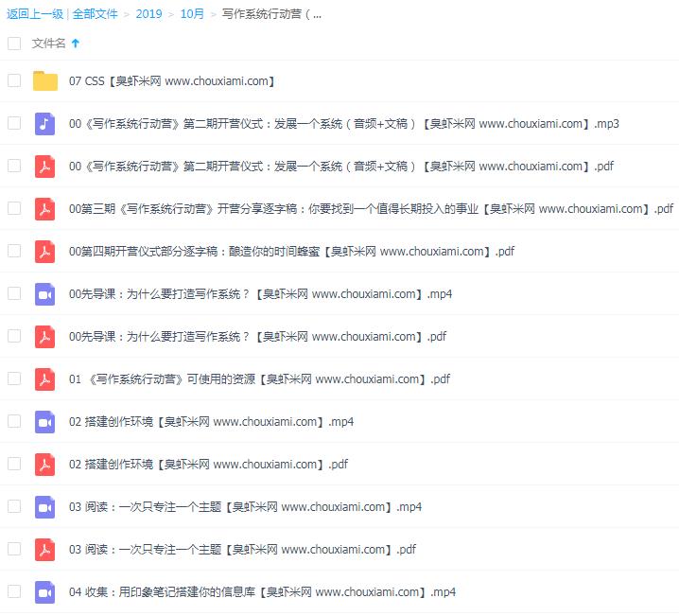The width and height of the screenshot is (679, 616).
Task: Click PDF icon for 03 阅读 pdf
Action: pyautogui.click(x=45, y=550)
